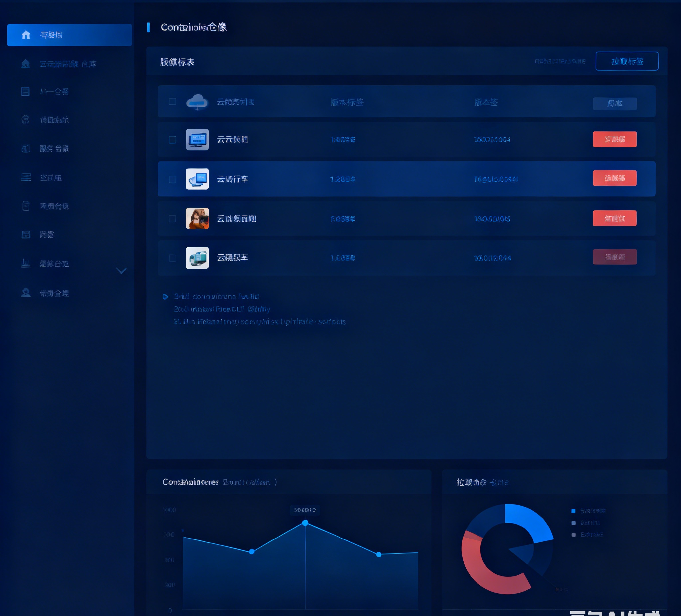
Task: Open the second sidebar menu item with the cloud-user icon
Action: [x=68, y=64]
